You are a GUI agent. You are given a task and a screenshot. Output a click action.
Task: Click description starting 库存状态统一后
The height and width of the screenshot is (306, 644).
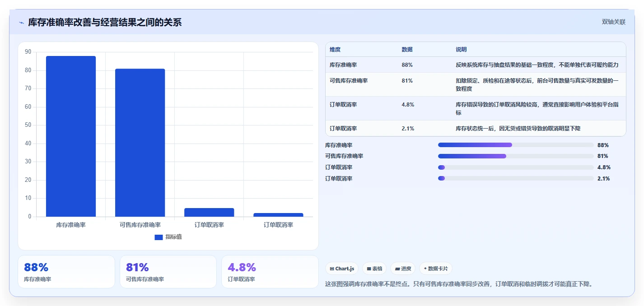(x=518, y=129)
